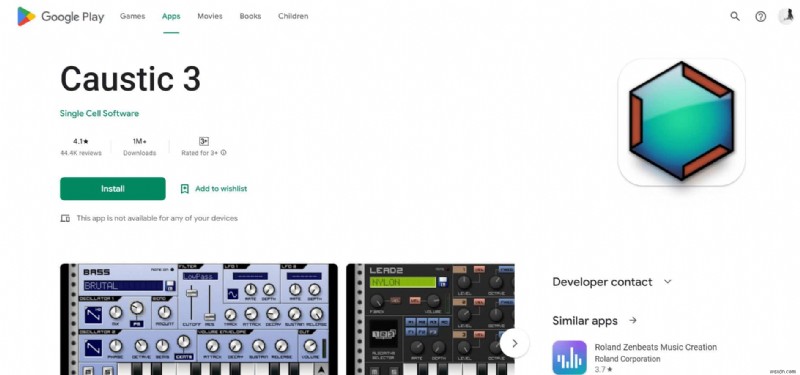Open the search magnifier icon
Viewport: 800px width, 375px height.
[x=735, y=16]
